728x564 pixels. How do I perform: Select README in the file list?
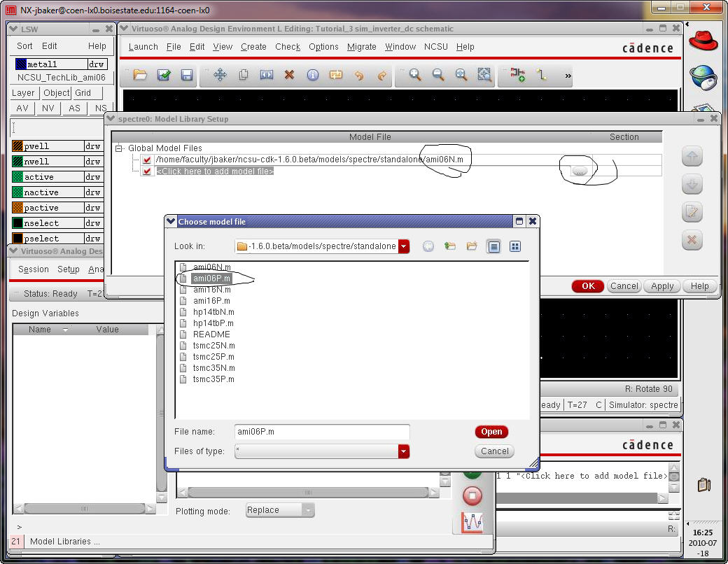(x=211, y=334)
